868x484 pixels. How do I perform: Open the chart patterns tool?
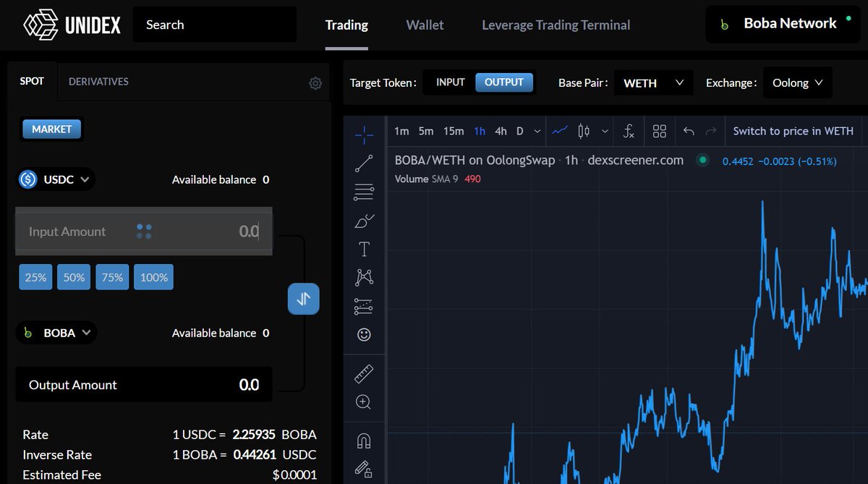tap(365, 277)
